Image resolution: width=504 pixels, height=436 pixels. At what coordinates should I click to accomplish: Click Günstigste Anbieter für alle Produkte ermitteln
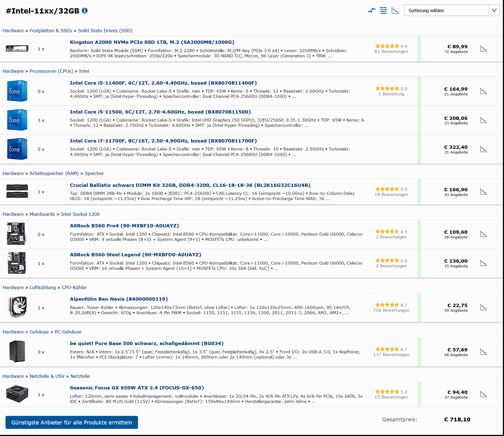point(72,422)
